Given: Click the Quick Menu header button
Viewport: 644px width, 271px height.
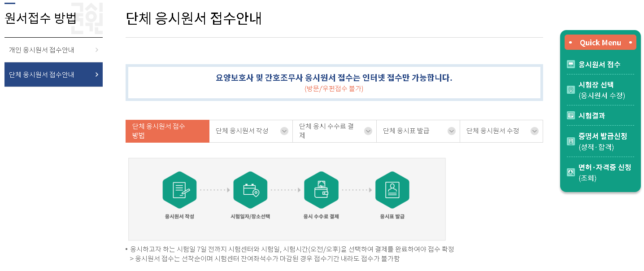Looking at the screenshot, I should point(600,42).
